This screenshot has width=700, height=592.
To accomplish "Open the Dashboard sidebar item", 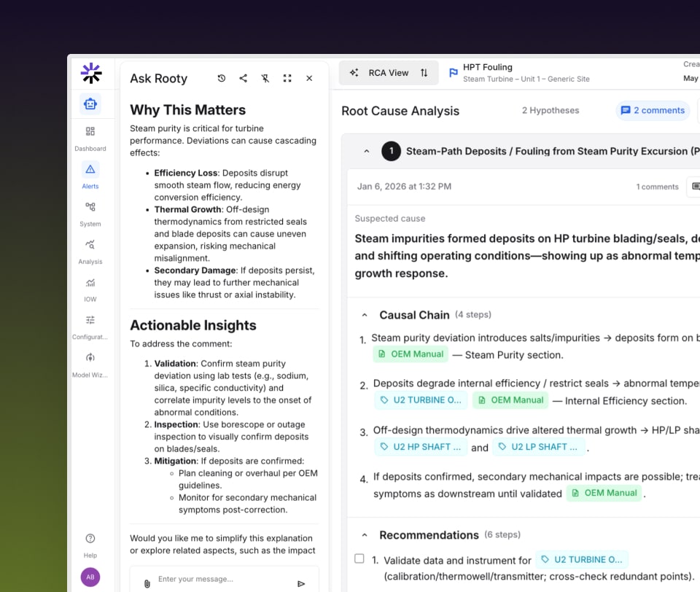I will coord(90,139).
